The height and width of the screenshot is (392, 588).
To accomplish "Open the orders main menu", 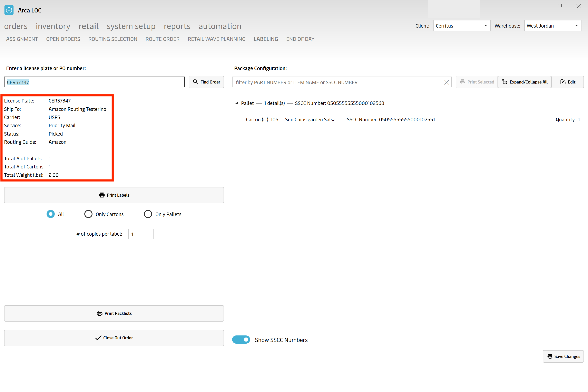I will click(x=16, y=26).
